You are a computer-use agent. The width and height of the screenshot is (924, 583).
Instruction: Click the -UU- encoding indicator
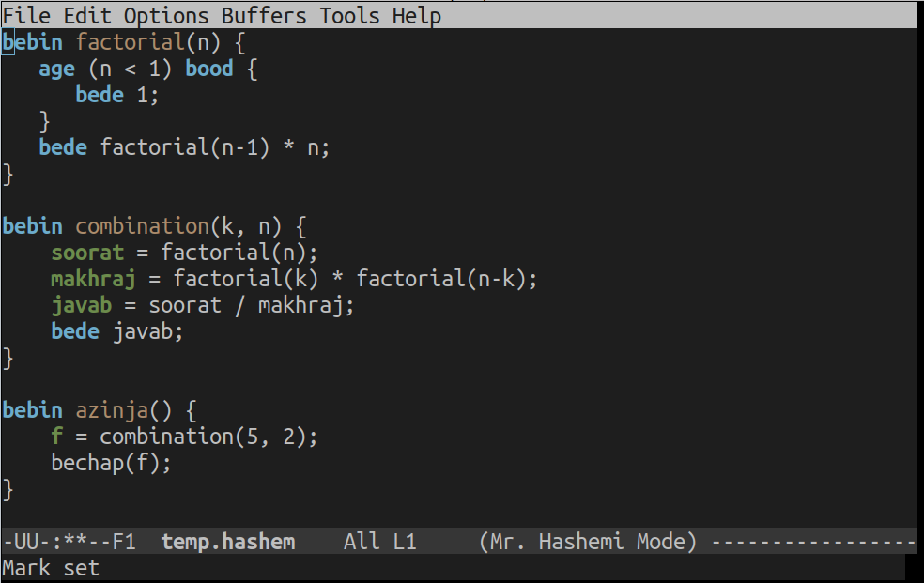(28, 541)
